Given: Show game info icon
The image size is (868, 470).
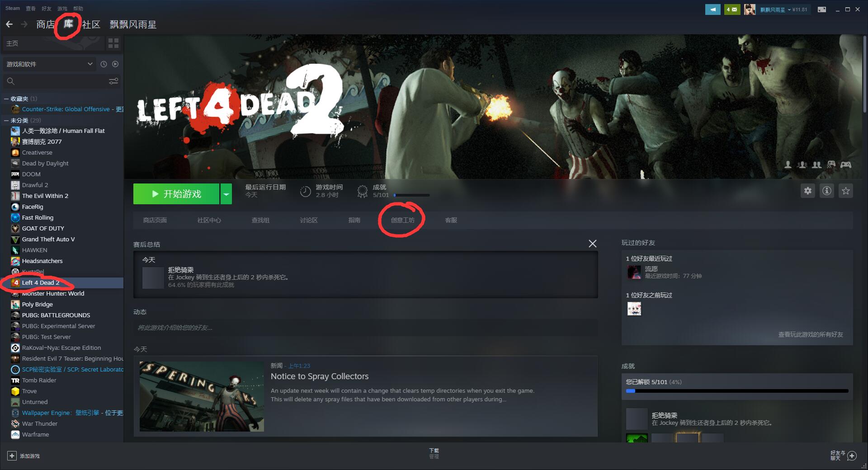Looking at the screenshot, I should coord(827,191).
